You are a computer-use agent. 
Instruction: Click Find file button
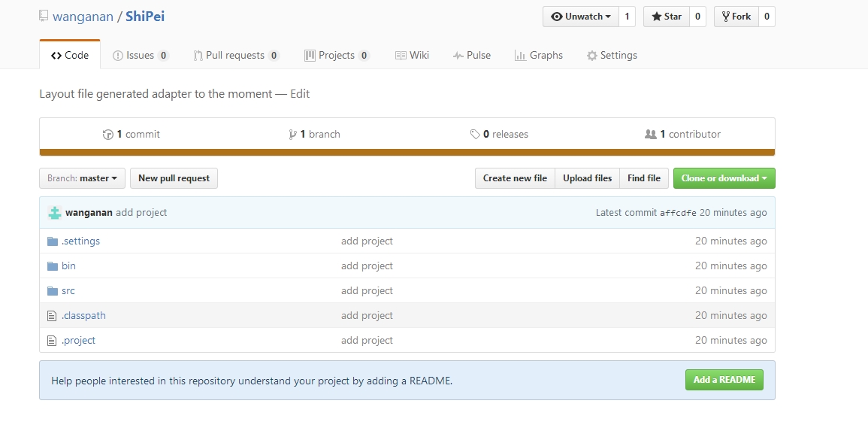pos(644,178)
